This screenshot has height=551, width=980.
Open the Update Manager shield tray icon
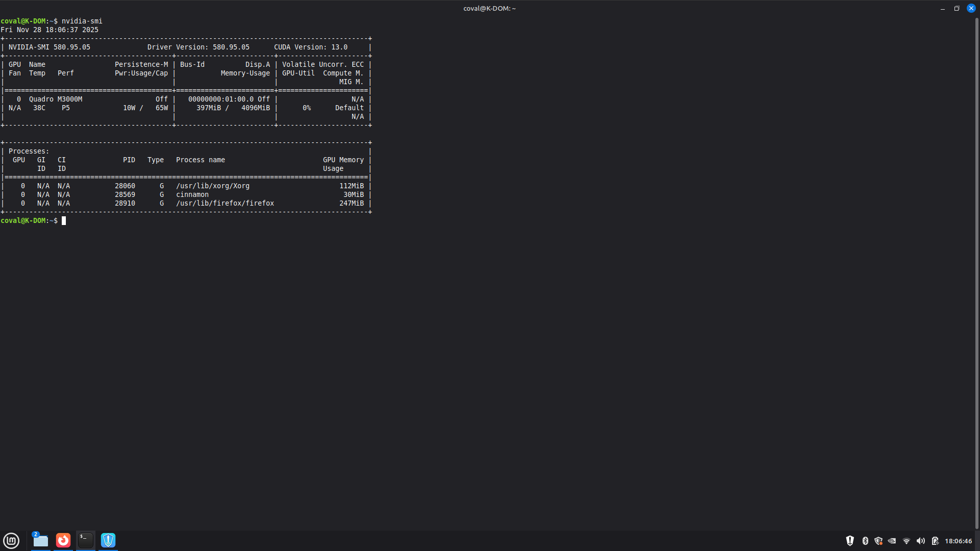(x=878, y=541)
